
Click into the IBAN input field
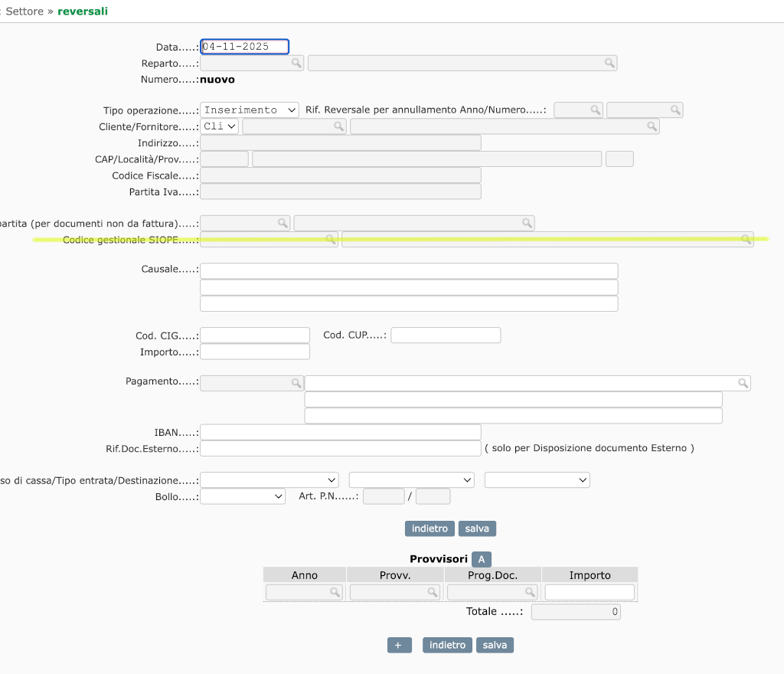point(340,432)
